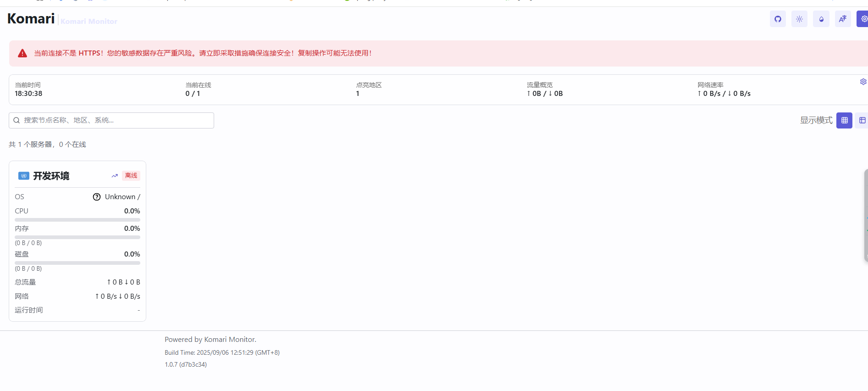Click the HTTPS warning triangle icon
Screen dimensions: 868x391
22,53
